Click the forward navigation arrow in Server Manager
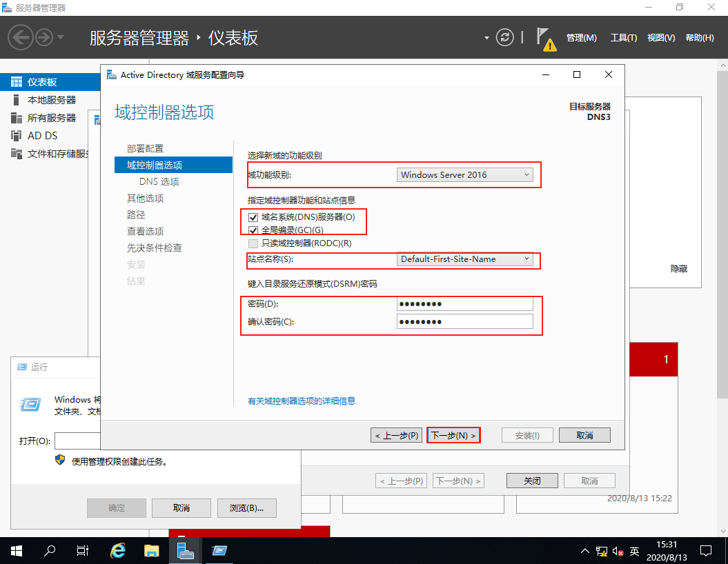728x564 pixels. [x=44, y=37]
